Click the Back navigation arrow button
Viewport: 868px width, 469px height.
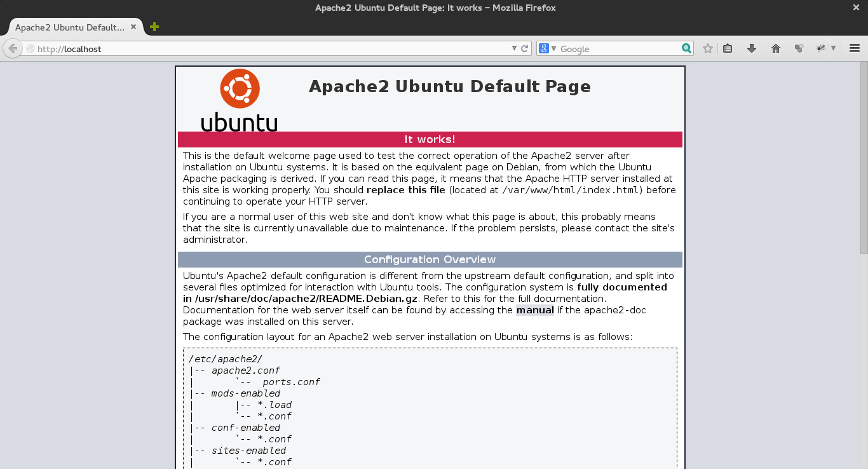tap(13, 48)
